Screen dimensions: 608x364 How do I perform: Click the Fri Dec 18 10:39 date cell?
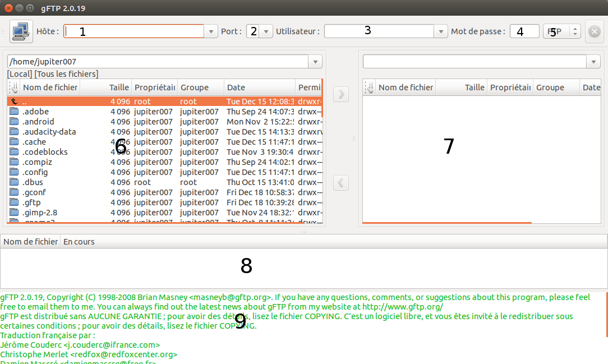click(x=260, y=202)
